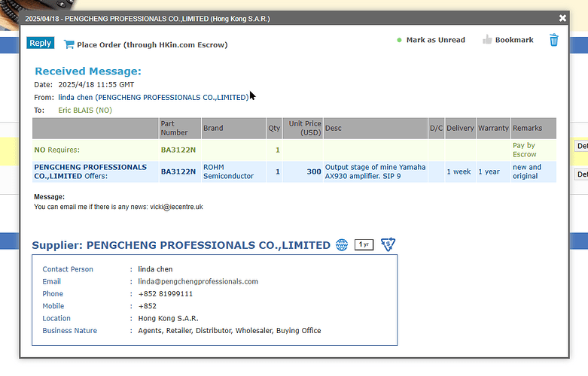Viewport: 588px width, 376px height.
Task: Close the message dialog with X
Action: pyautogui.click(x=562, y=18)
